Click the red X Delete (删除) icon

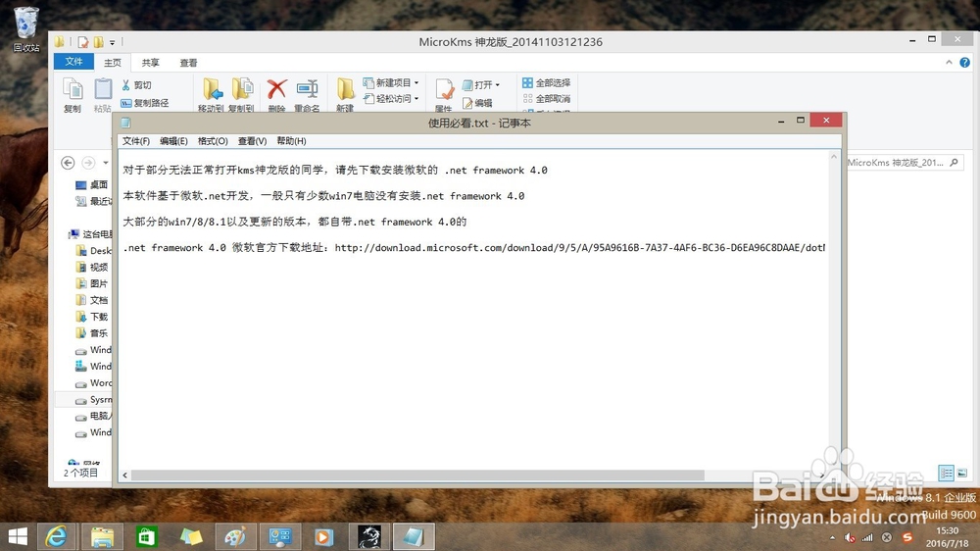pyautogui.click(x=277, y=89)
